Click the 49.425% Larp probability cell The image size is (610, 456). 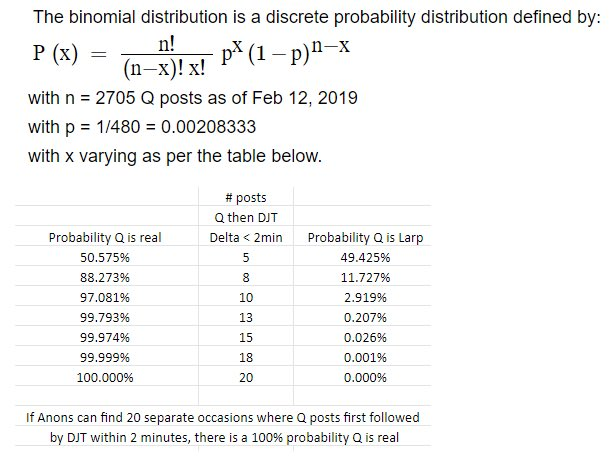(365, 258)
